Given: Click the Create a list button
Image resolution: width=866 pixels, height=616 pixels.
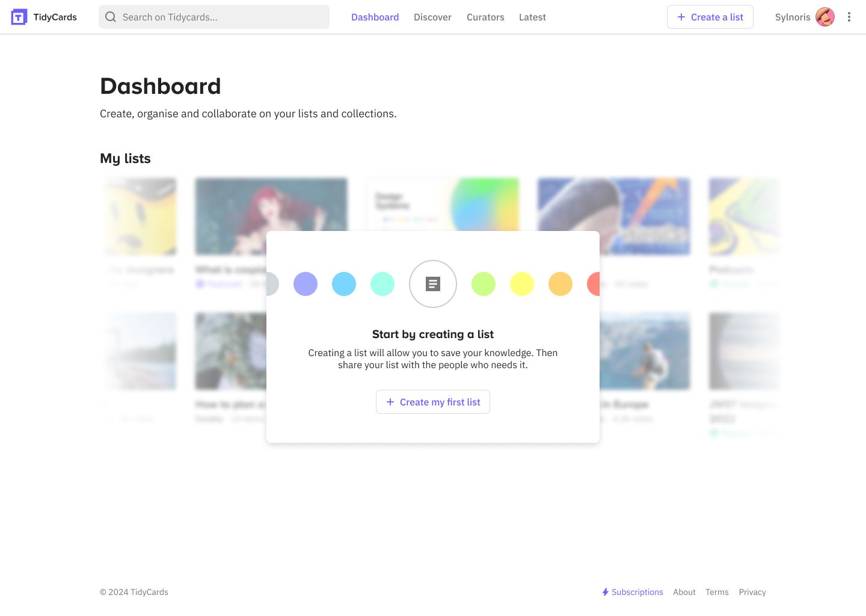Looking at the screenshot, I should (710, 17).
